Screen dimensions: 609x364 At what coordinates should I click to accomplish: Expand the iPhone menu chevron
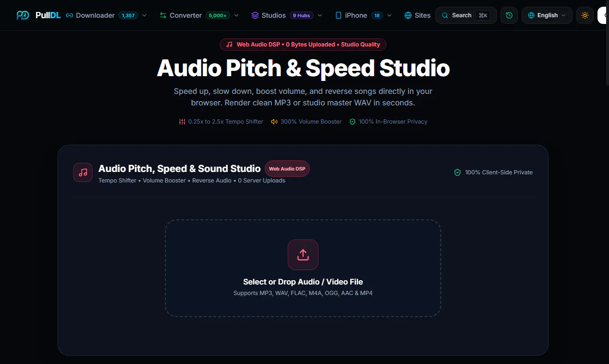click(389, 15)
